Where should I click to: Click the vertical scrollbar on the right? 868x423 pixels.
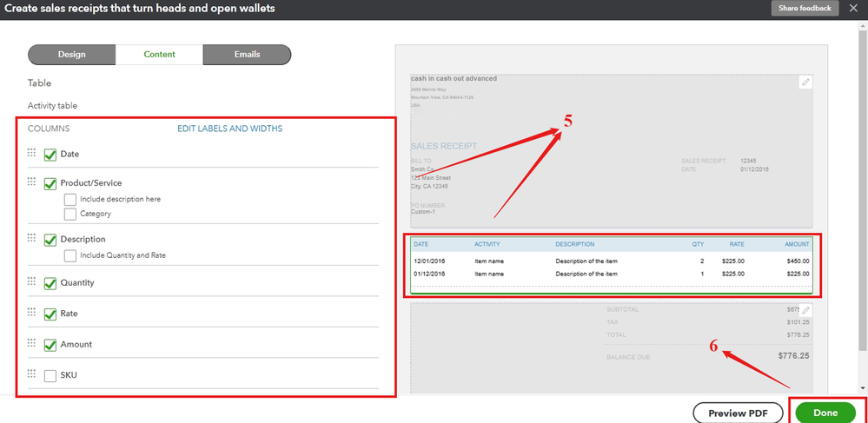pos(864,188)
